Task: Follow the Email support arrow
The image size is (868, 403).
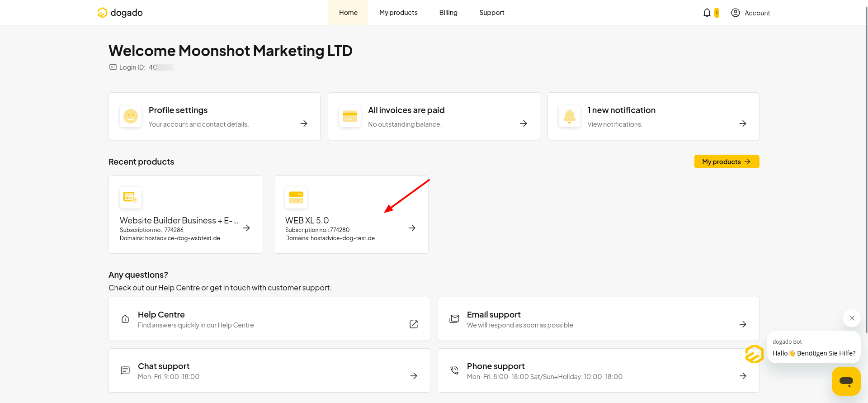Action: click(743, 324)
